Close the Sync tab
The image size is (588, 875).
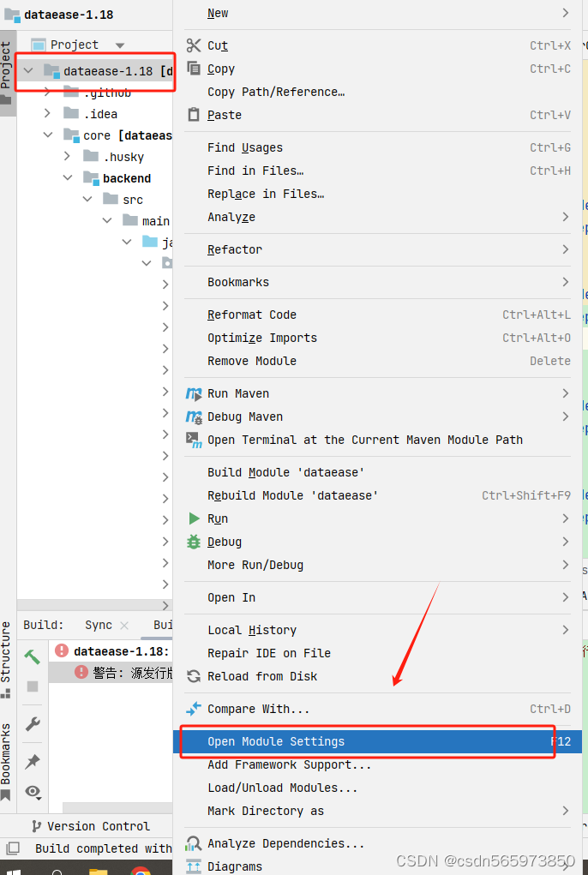coord(124,626)
